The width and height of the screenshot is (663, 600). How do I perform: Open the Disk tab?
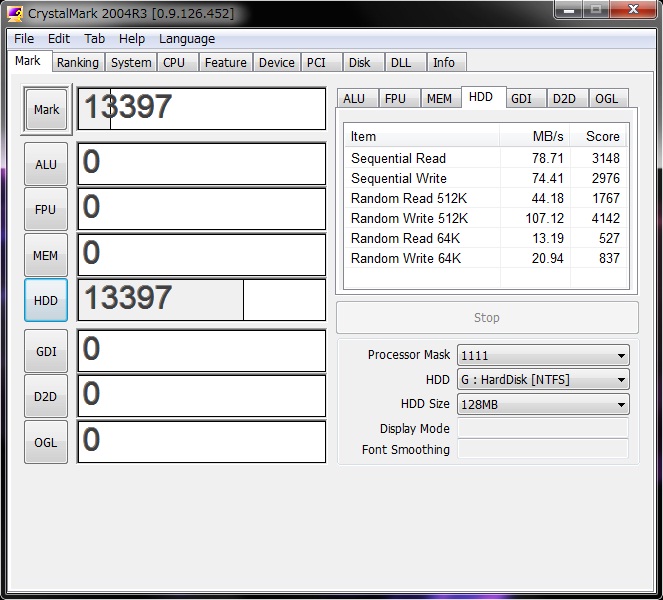(x=359, y=62)
